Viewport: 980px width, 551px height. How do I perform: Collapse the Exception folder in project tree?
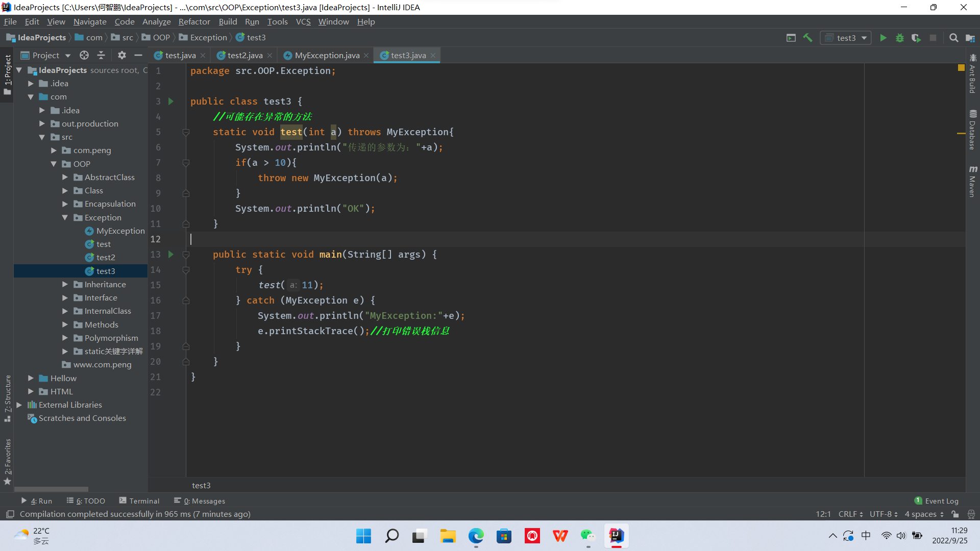[x=65, y=217]
